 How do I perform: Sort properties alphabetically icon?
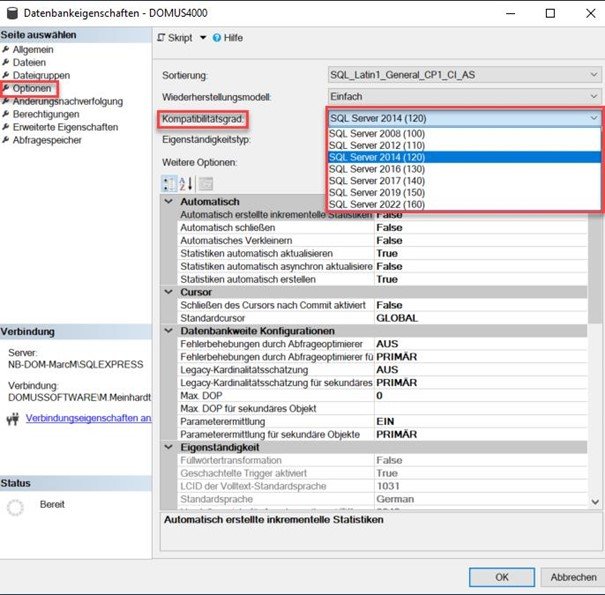186,184
